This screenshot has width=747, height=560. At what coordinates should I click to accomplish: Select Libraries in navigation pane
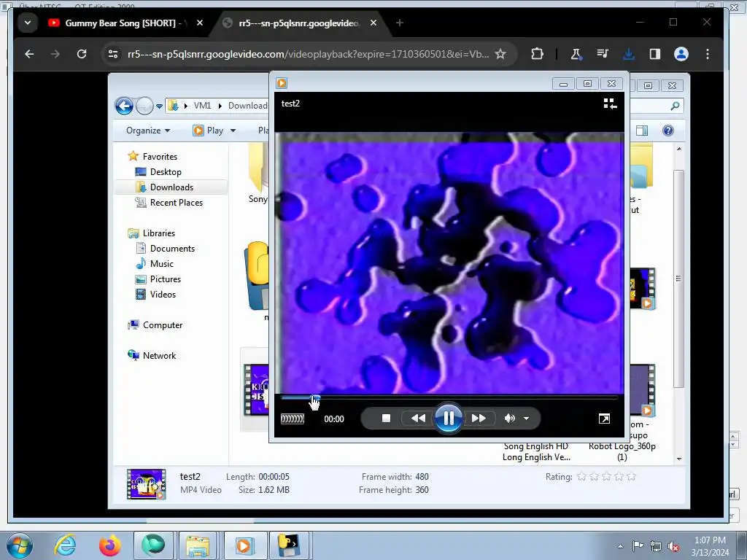(x=158, y=233)
